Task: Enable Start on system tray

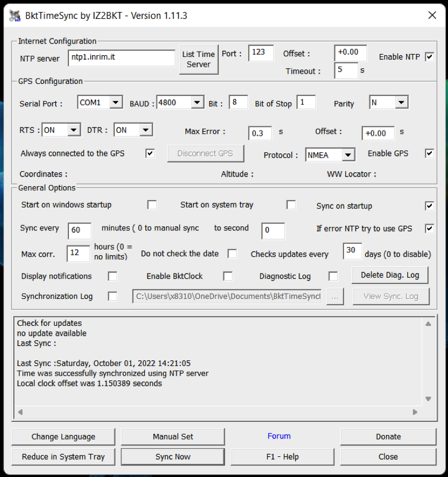Action: point(291,205)
